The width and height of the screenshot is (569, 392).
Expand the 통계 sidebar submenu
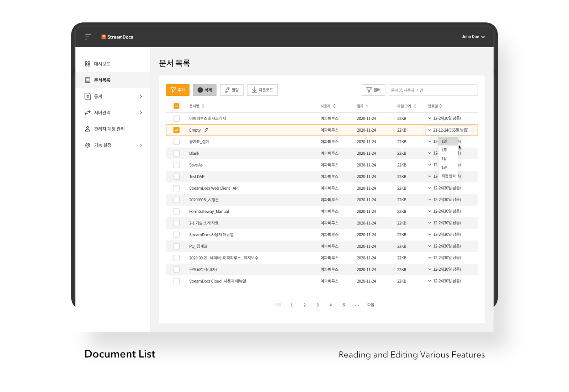(141, 96)
